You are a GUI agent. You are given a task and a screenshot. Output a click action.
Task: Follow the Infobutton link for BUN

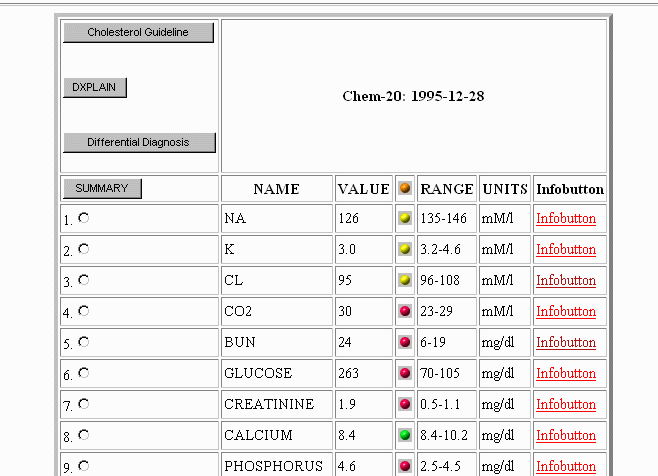pos(565,342)
